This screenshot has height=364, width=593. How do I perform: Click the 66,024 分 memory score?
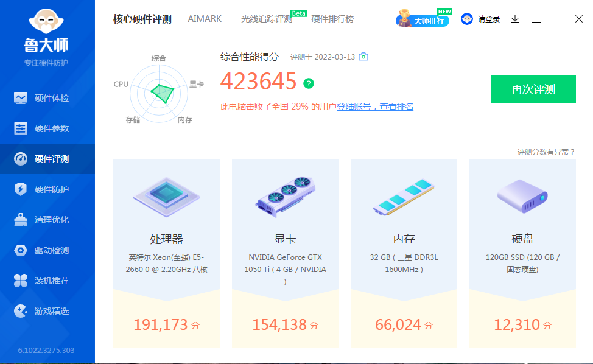404,324
